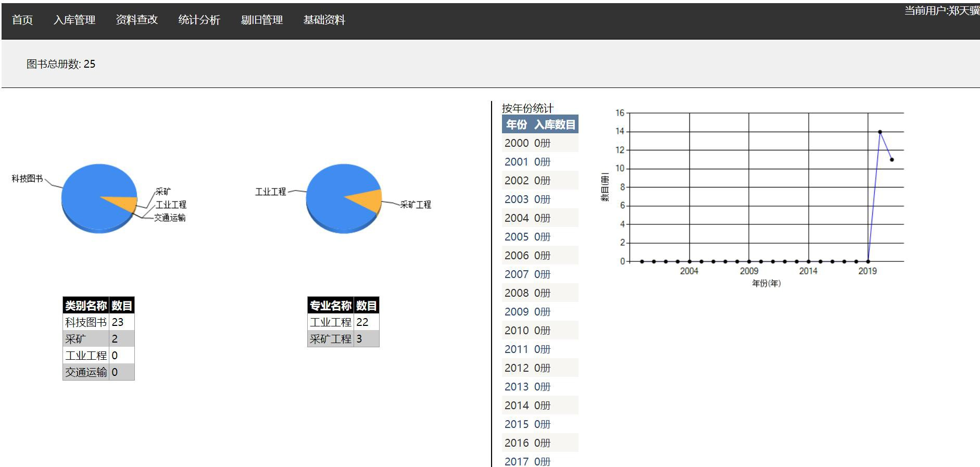Click the 当前用户 label in header
Screen dimensions: 980x467
941,11
